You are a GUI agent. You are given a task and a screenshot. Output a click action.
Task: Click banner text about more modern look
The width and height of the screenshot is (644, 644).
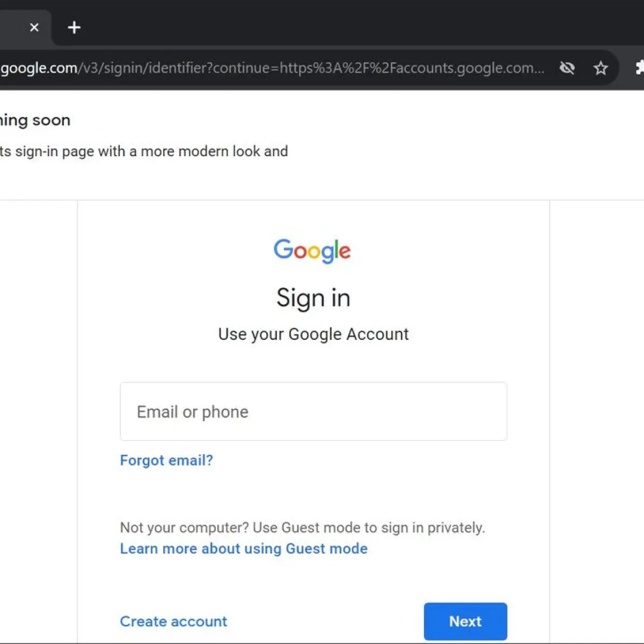[144, 151]
